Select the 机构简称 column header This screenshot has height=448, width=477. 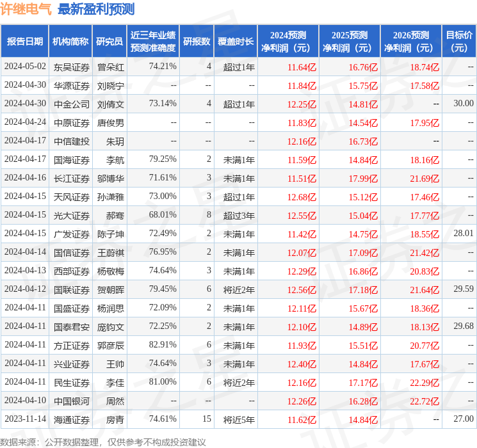point(70,42)
